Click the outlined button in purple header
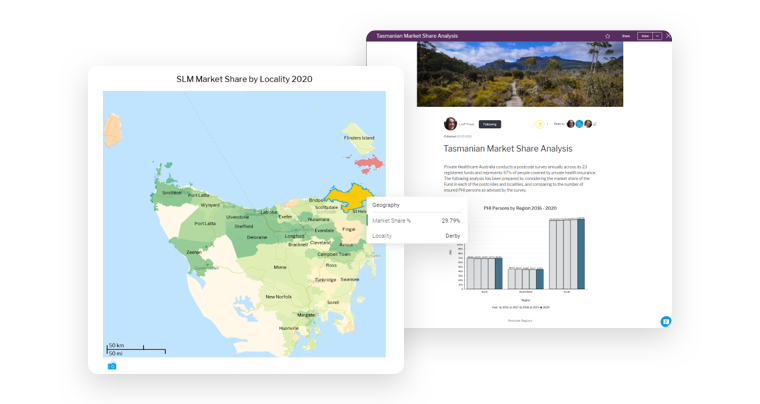This screenshot has height=404, width=760. pyautogui.click(x=644, y=35)
